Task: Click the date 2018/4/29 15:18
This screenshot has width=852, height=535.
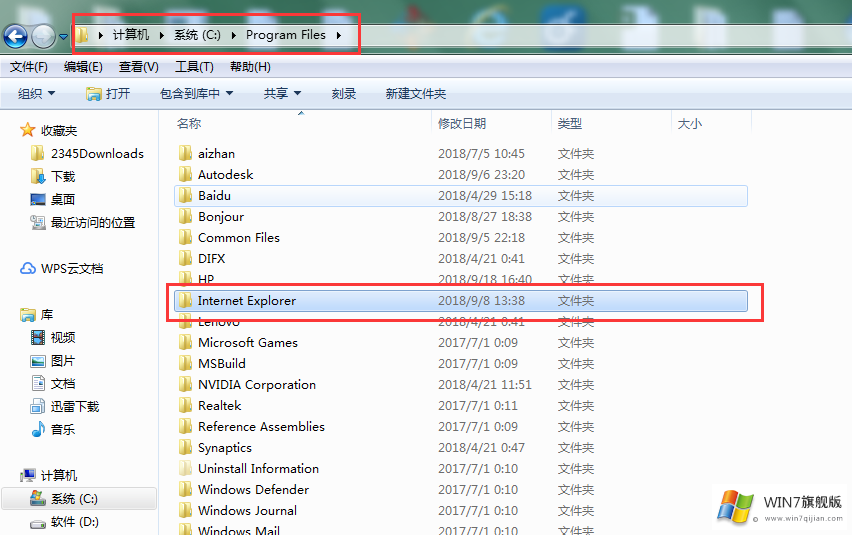Action: [485, 196]
